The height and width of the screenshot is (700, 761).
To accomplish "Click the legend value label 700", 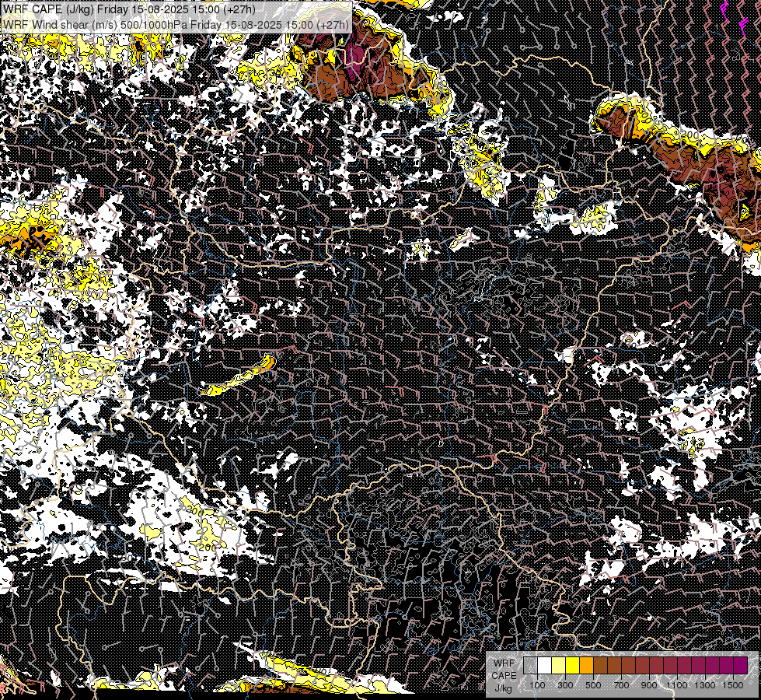I will pos(621,685).
